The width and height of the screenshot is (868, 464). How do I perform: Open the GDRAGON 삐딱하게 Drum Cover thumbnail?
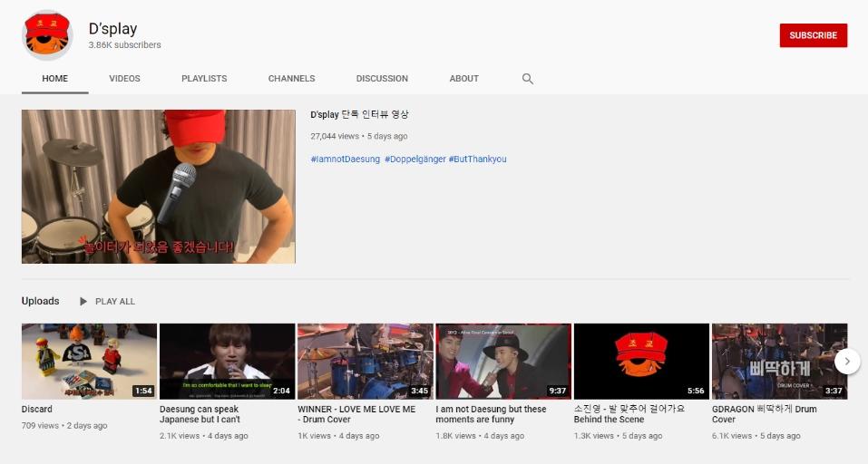[x=779, y=361]
